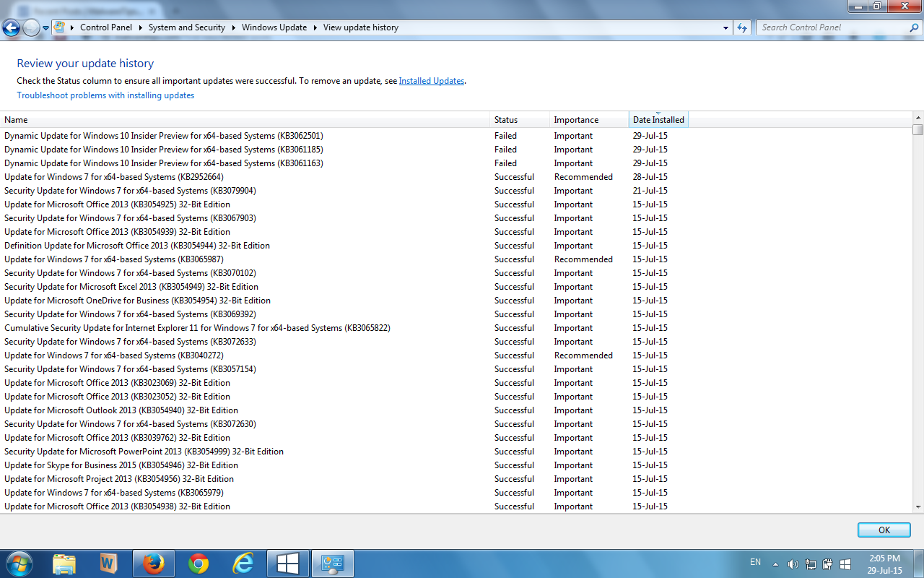Image resolution: width=924 pixels, height=578 pixels.
Task: Expand the arrow after System and Security breadcrumb
Action: (x=233, y=27)
